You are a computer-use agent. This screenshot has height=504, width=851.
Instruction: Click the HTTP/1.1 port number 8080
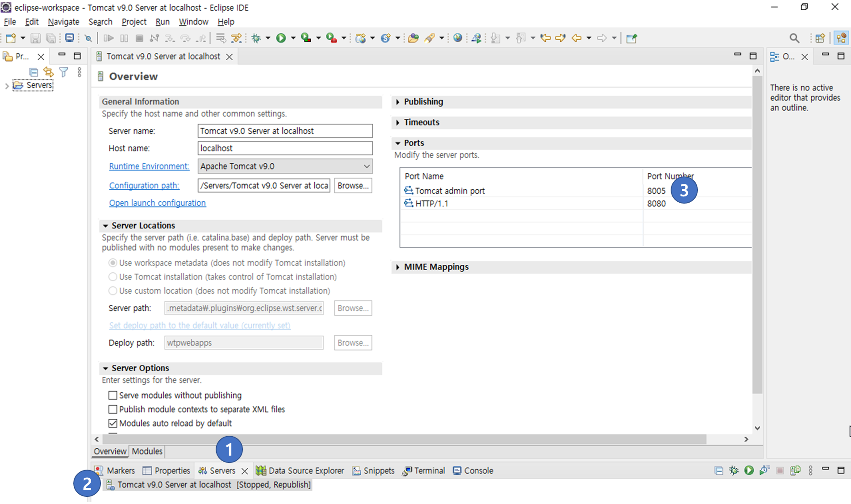coord(656,204)
